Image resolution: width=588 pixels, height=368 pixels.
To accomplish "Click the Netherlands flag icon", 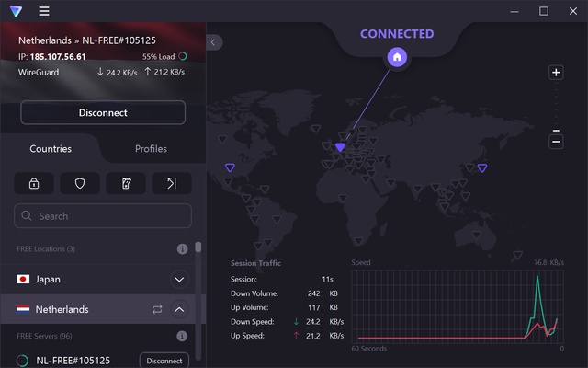I will tap(23, 309).
